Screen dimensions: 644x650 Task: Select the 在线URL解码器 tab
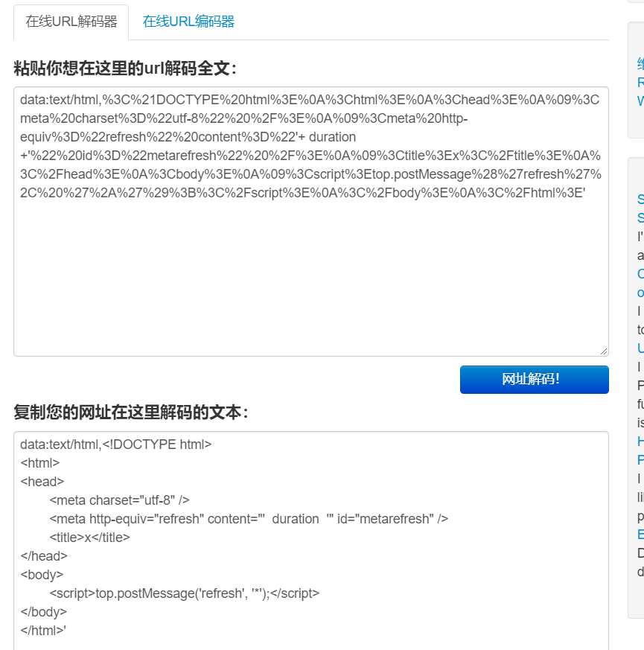click(71, 22)
